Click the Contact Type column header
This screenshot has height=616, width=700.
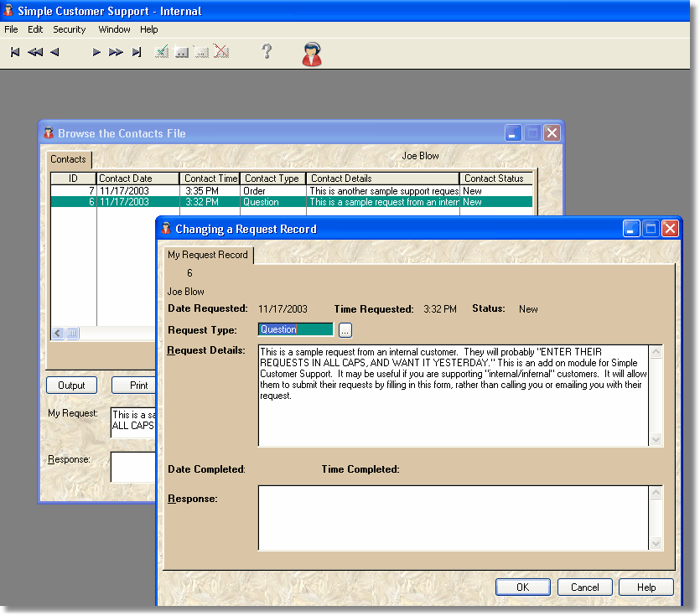(272, 179)
